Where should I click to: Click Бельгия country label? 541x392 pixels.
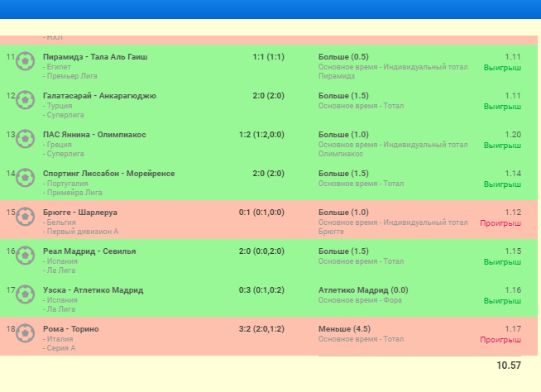point(61,222)
